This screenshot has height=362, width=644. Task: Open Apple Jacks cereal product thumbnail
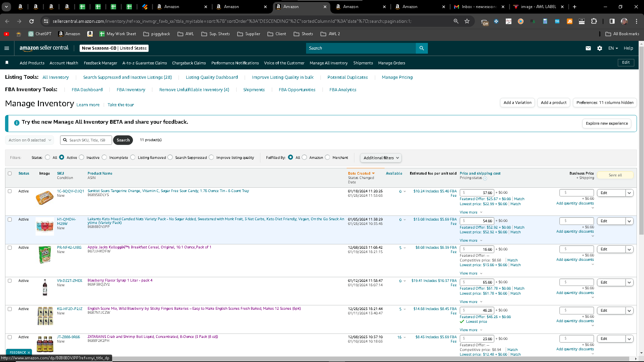(x=45, y=255)
